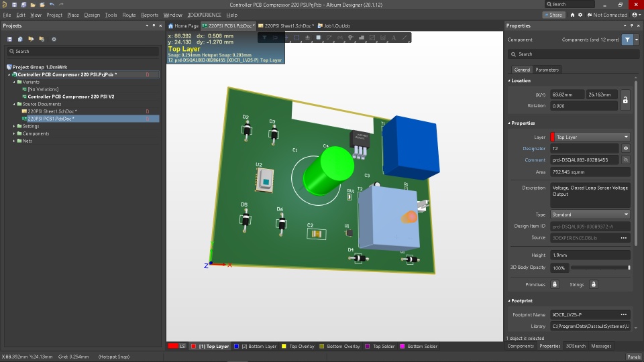Select the align objects tool in active bar

[x=308, y=38]
